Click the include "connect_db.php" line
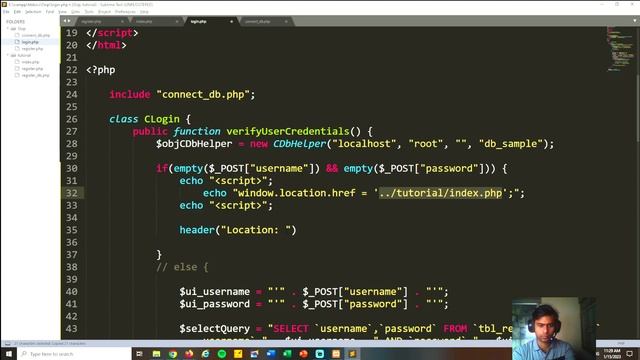Image resolution: width=640 pixels, height=360 pixels. 182,94
